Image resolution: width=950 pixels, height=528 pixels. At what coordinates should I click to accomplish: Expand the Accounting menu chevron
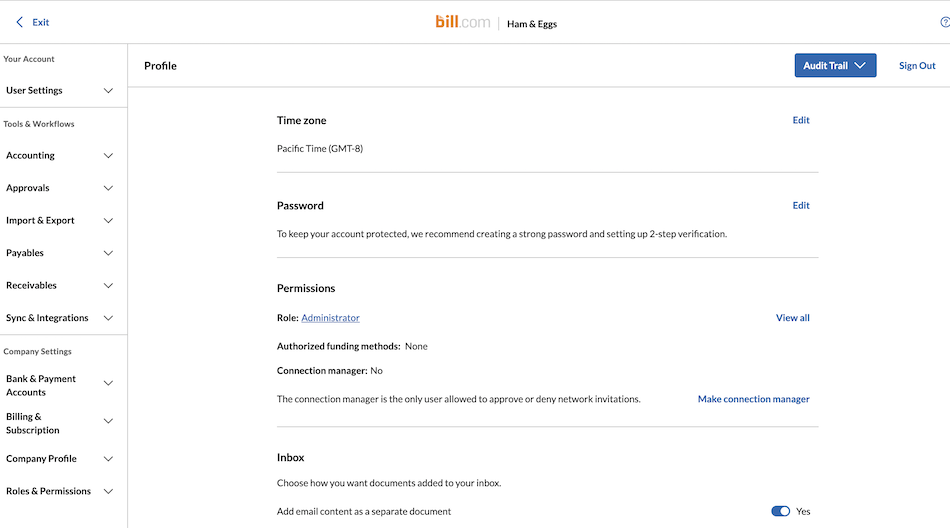[108, 156]
